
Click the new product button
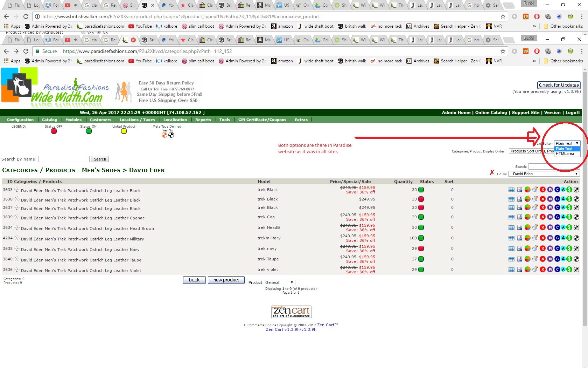226,280
